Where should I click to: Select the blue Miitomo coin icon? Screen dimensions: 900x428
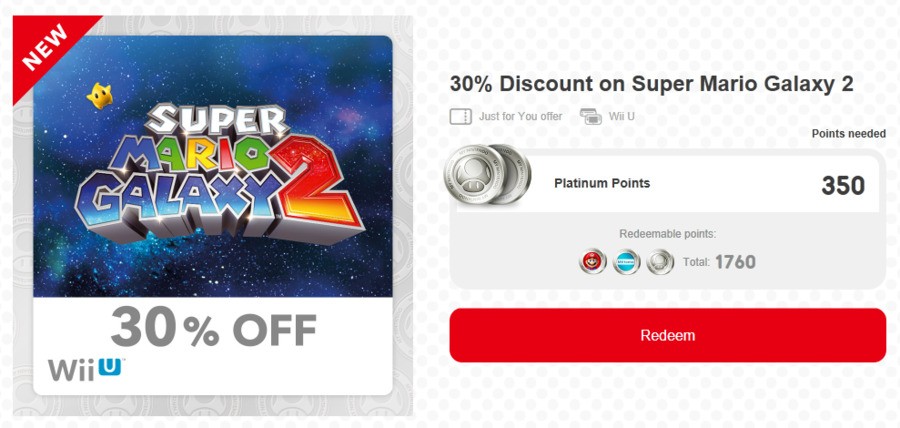[x=626, y=263]
